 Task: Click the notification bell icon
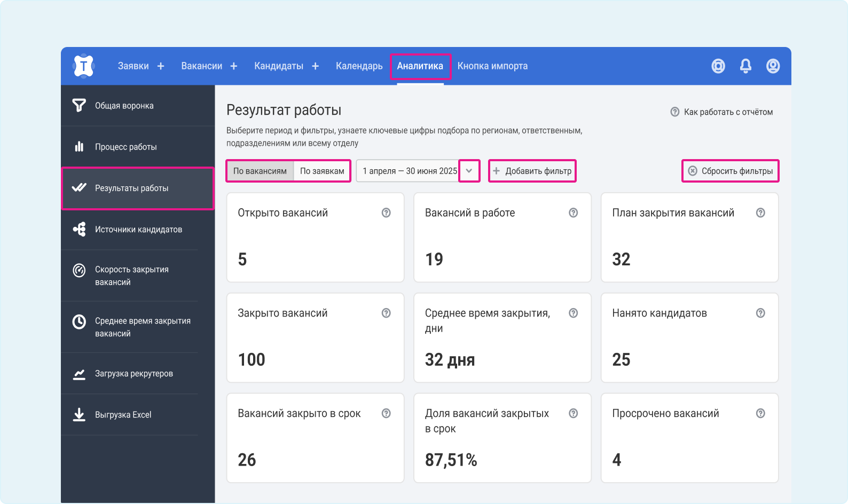coord(745,66)
